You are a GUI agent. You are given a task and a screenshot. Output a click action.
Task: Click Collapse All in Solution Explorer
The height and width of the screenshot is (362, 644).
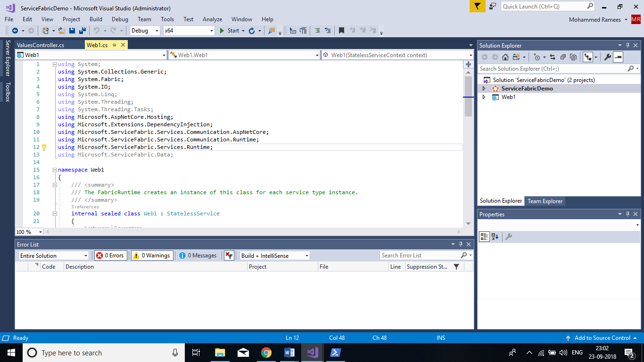(x=563, y=57)
